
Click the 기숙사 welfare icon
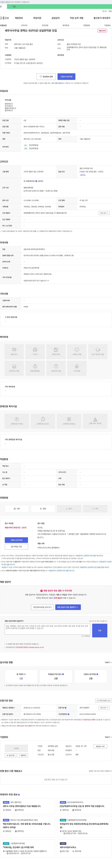(35, 351)
